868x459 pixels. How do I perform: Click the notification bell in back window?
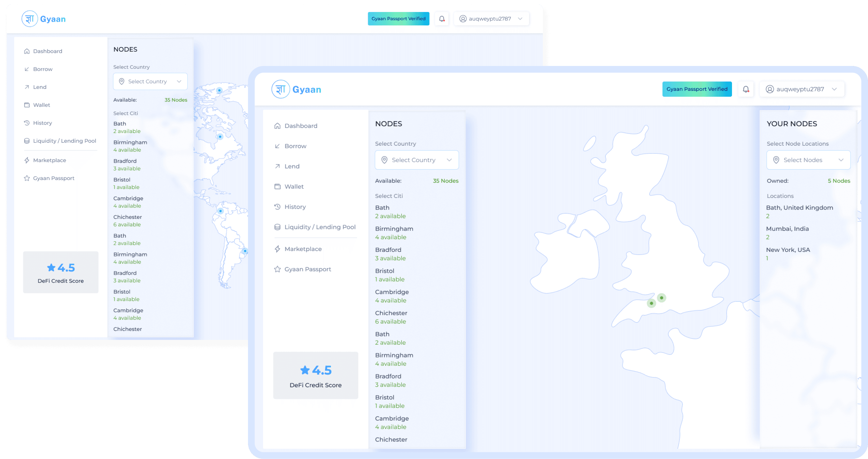coord(442,18)
